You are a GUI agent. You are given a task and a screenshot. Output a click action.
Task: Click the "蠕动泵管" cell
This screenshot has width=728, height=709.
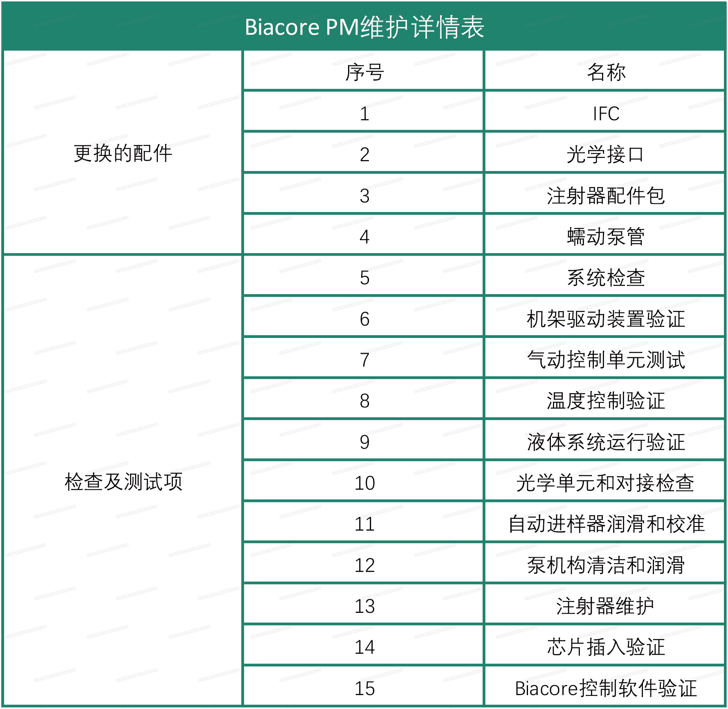tap(605, 234)
